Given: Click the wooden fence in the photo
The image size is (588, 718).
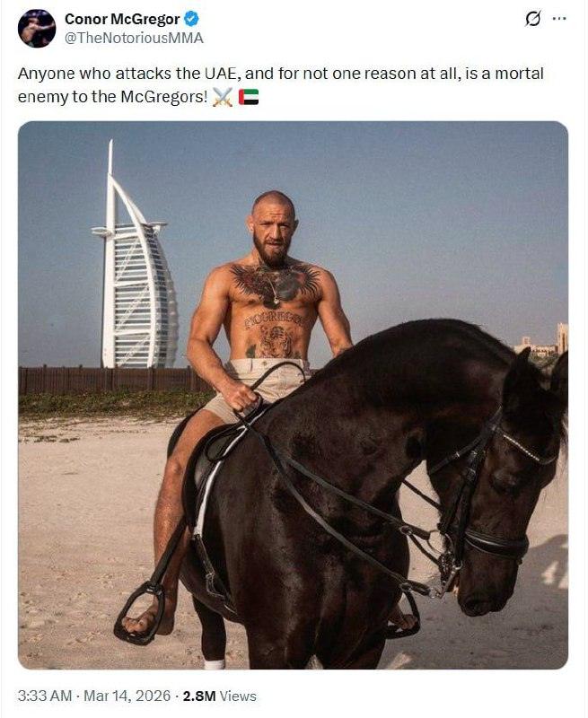Looking at the screenshot, I should (115, 379).
